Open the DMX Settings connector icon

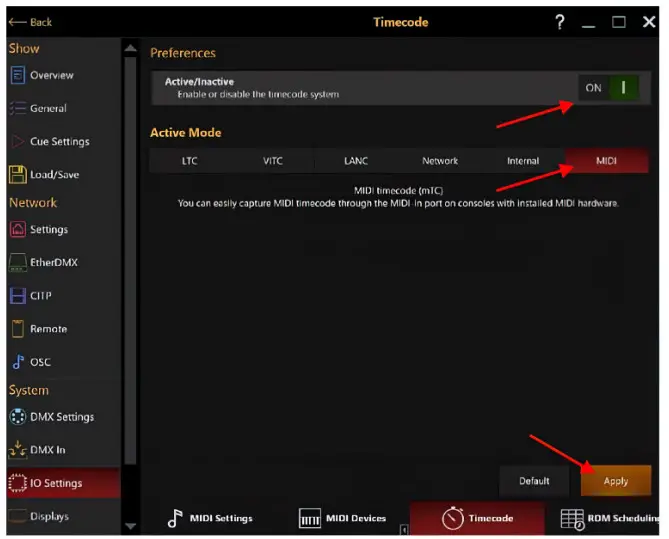pyautogui.click(x=17, y=417)
